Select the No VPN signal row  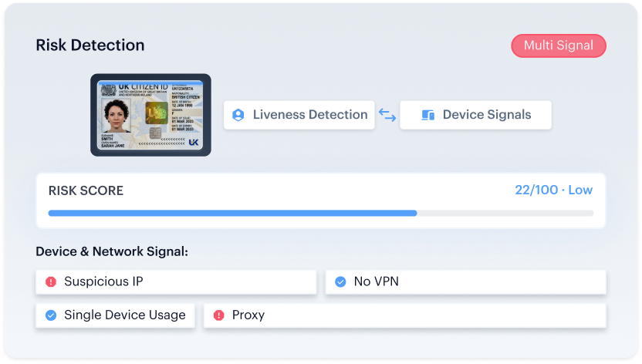(465, 281)
